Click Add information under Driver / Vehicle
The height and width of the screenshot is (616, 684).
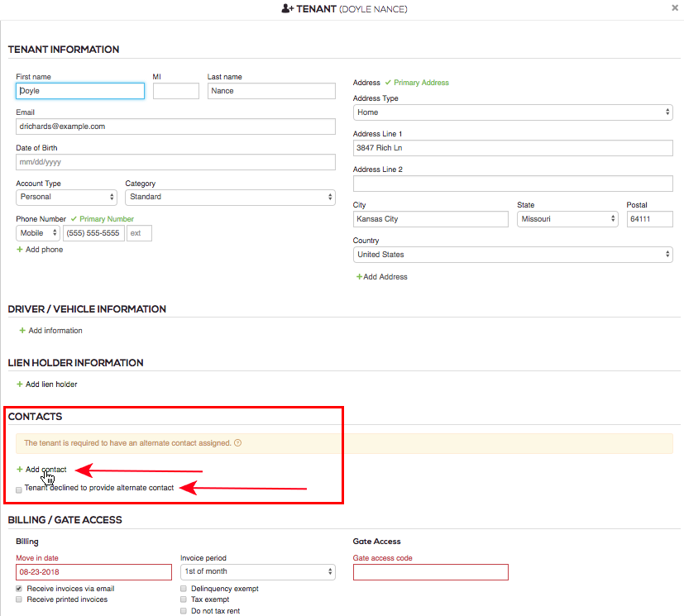[55, 331]
